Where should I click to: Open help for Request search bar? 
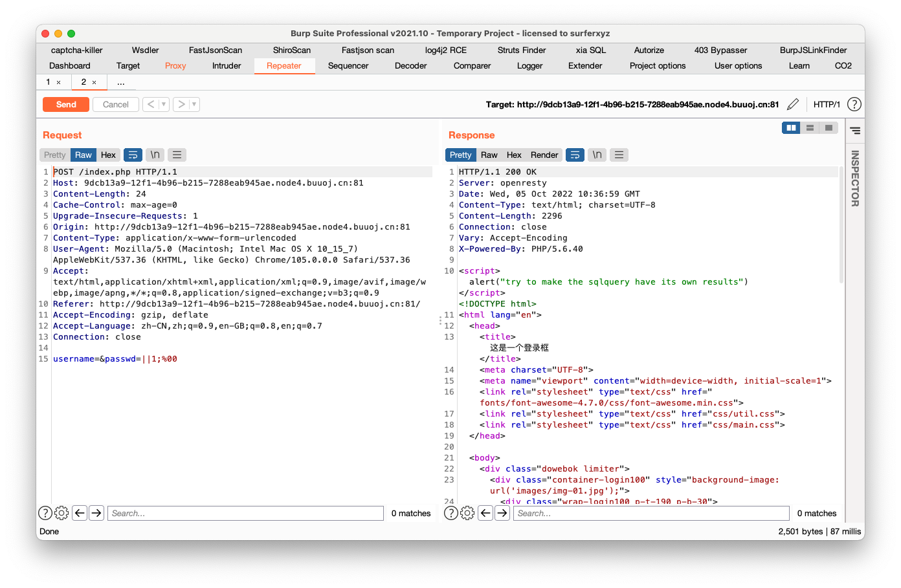[45, 513]
